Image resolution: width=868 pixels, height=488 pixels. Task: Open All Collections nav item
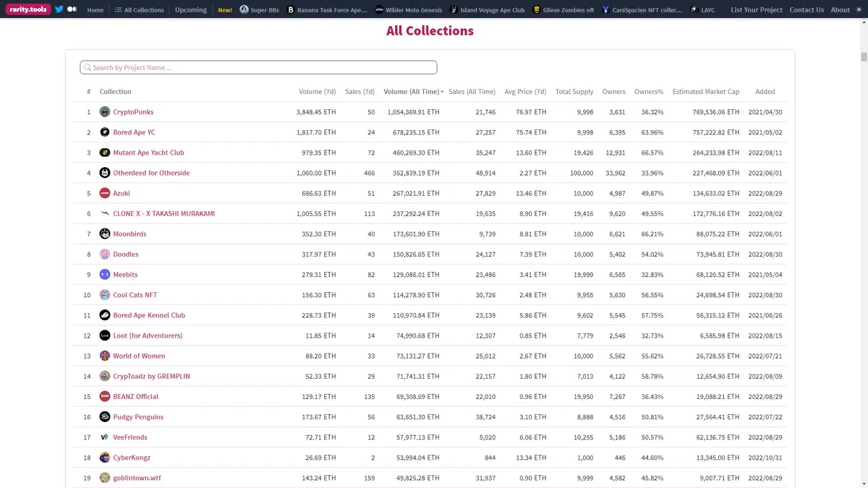click(x=140, y=10)
